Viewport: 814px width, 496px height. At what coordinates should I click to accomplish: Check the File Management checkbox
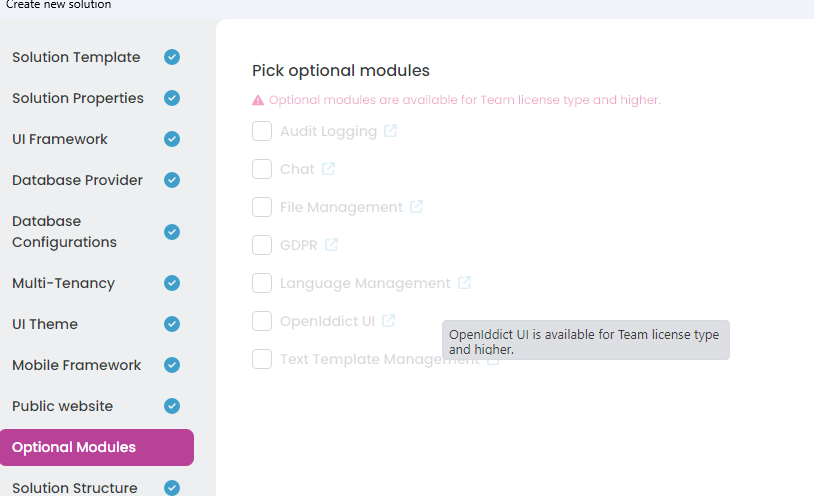click(262, 207)
